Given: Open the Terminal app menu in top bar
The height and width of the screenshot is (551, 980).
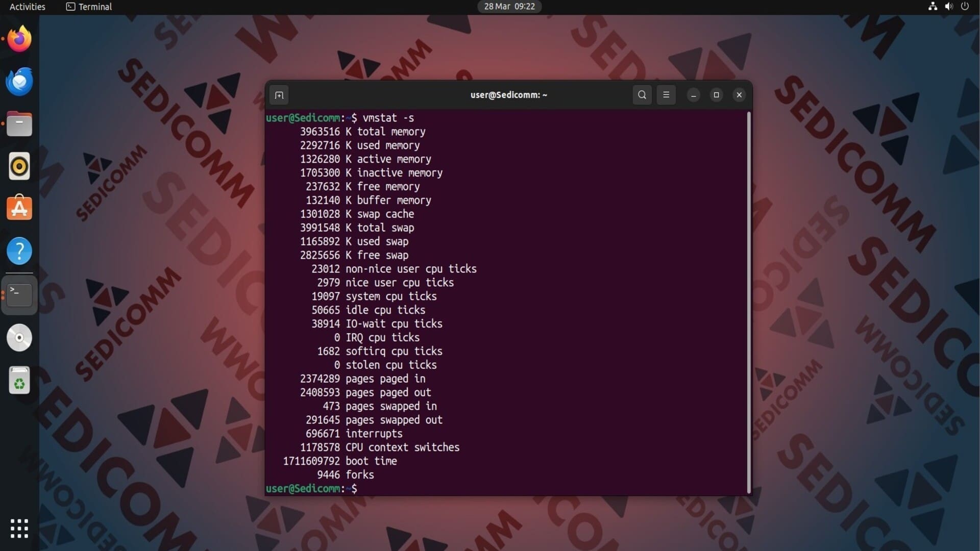Looking at the screenshot, I should click(x=89, y=7).
